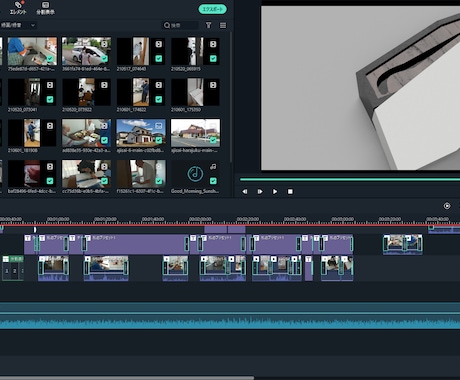
Task: Click the white playhead marker on the timeline
Action: (x=35, y=229)
